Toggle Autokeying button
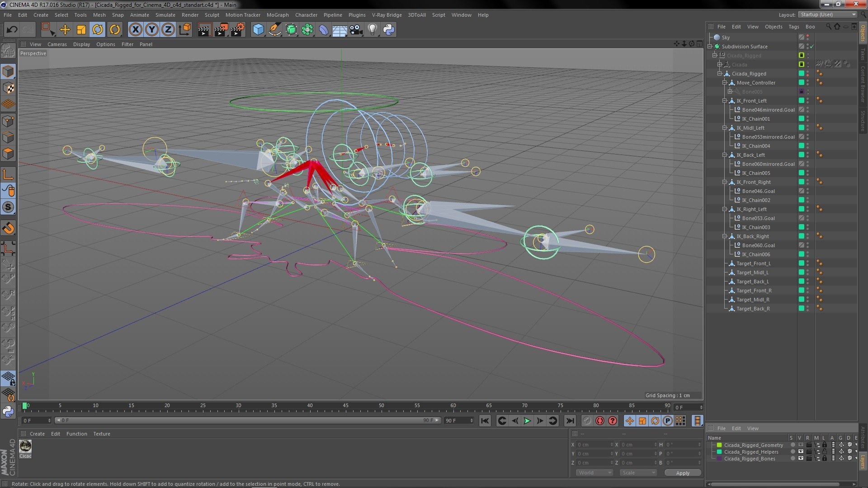Viewport: 868px width, 488px height. tap(599, 421)
